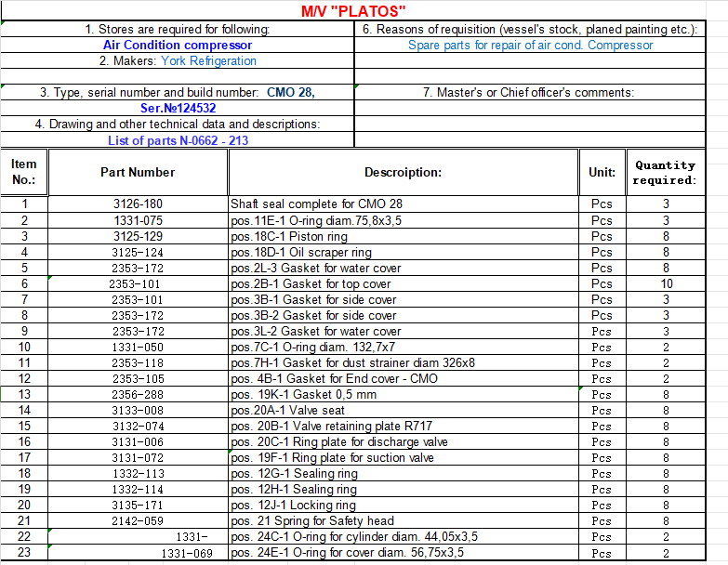Image resolution: width=728 pixels, height=565 pixels.
Task: Click the "Master's or Chief officer's comments" cell
Action: (x=528, y=92)
